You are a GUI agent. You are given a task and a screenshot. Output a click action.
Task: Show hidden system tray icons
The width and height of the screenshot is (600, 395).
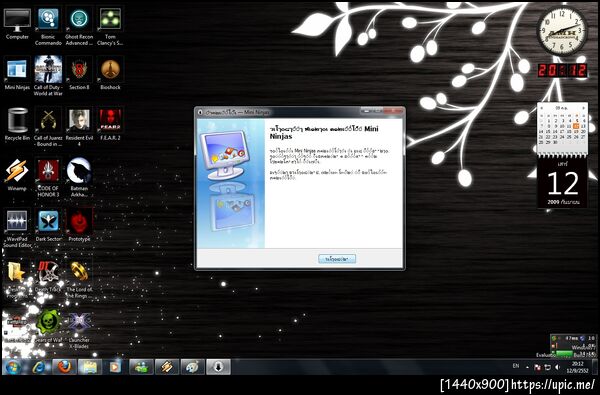527,367
